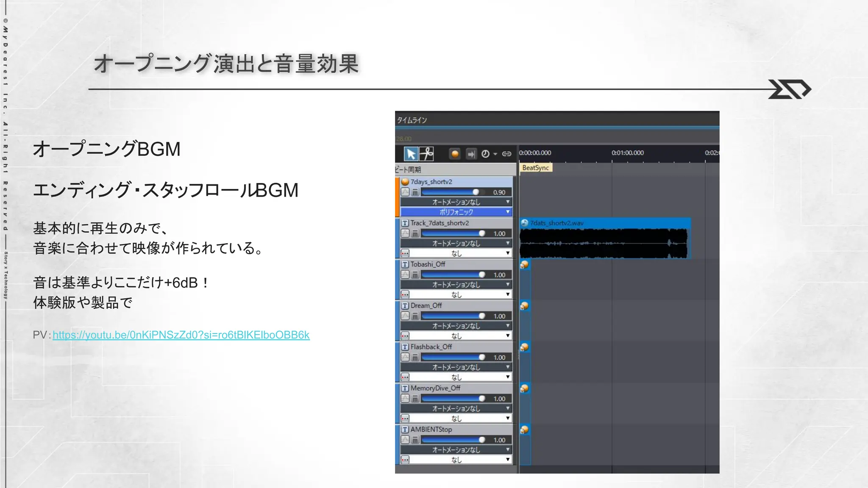The height and width of the screenshot is (488, 868).
Task: Toggle the chain link icon in timeline toolbar
Action: tap(506, 154)
